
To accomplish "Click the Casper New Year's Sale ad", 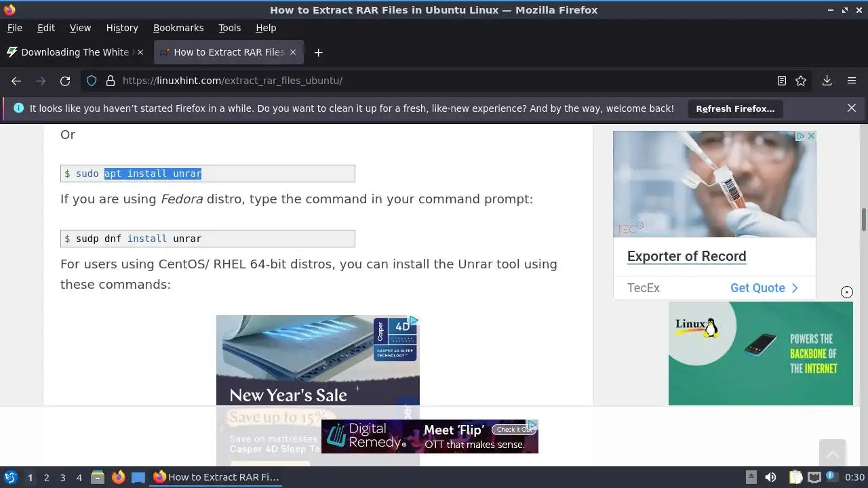I will coord(318,390).
